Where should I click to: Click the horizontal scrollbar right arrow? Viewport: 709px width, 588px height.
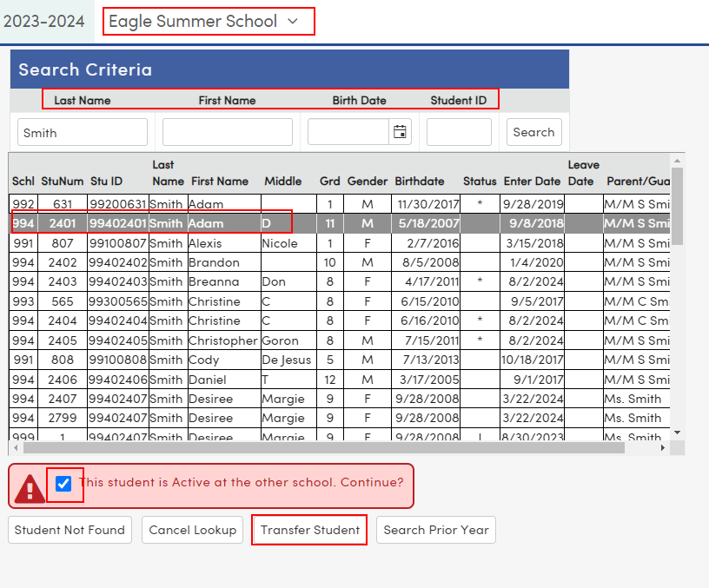[662, 449]
